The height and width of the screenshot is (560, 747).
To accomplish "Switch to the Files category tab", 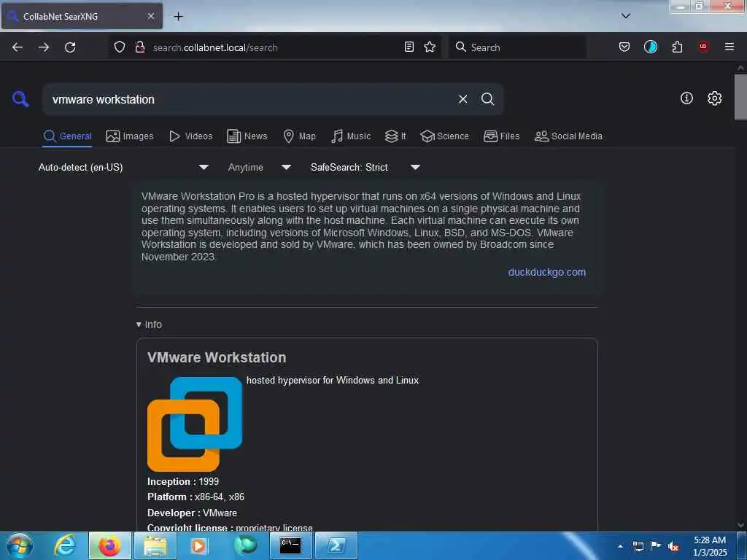I will (501, 136).
